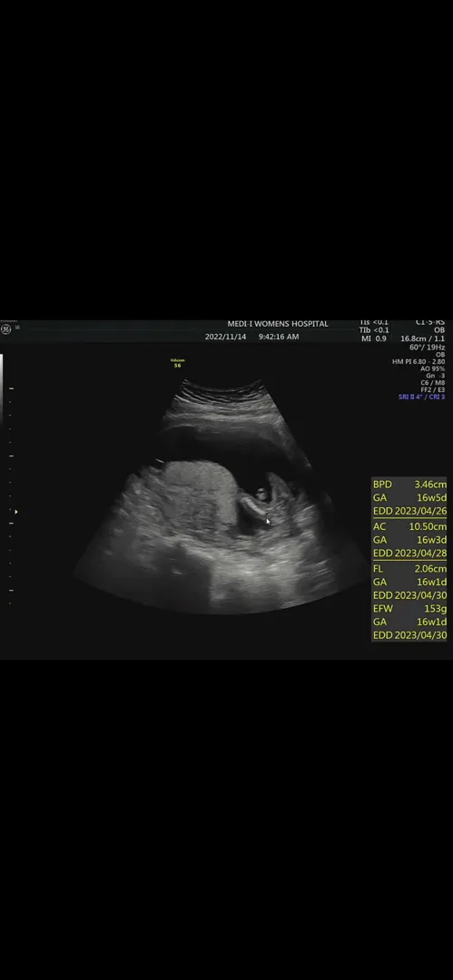Image resolution: width=453 pixels, height=980 pixels.
Task: Click the GA 16w5d value
Action: coord(409,498)
